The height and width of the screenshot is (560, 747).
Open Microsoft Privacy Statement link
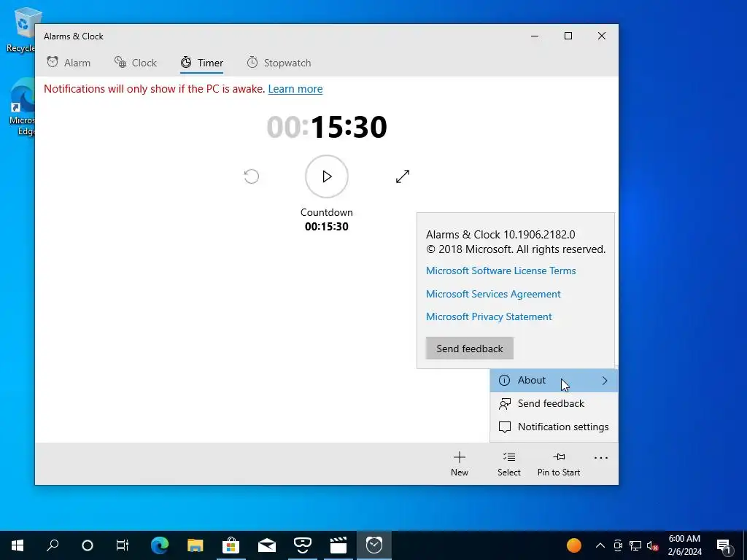point(489,316)
